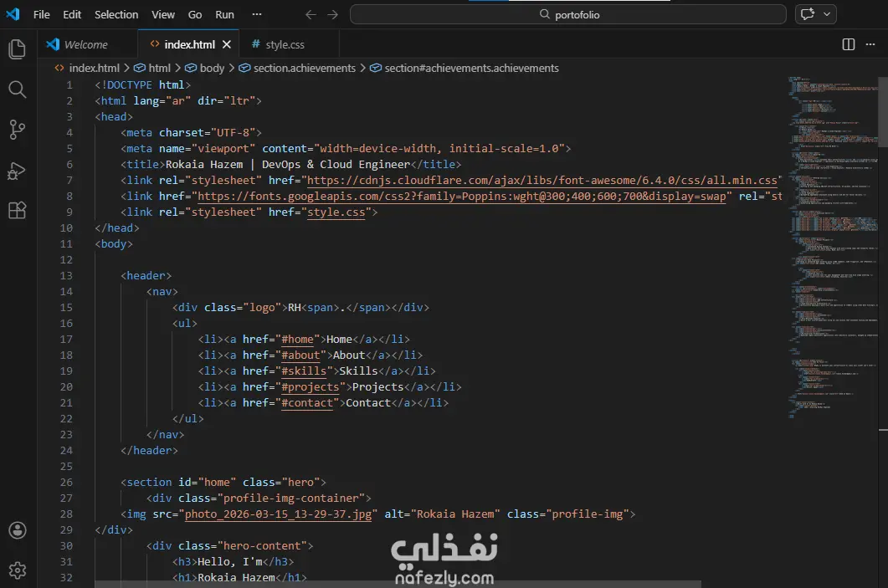Open the Copilot chat icon
888x588 pixels.
(x=808, y=14)
